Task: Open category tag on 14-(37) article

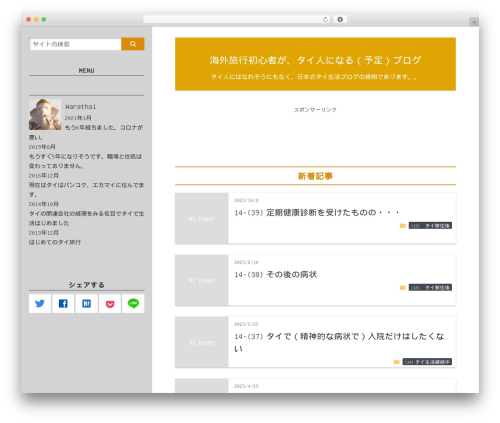Action: pos(427,362)
